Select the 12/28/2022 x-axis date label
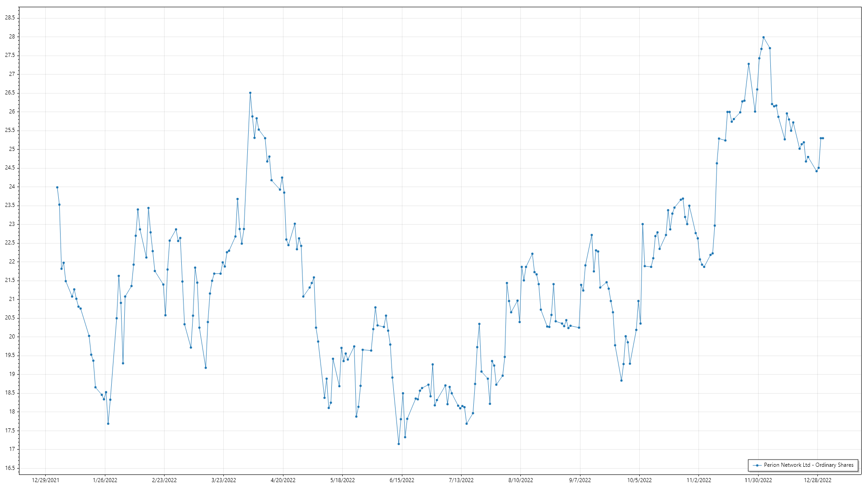Image resolution: width=868 pixels, height=488 pixels. tap(817, 480)
